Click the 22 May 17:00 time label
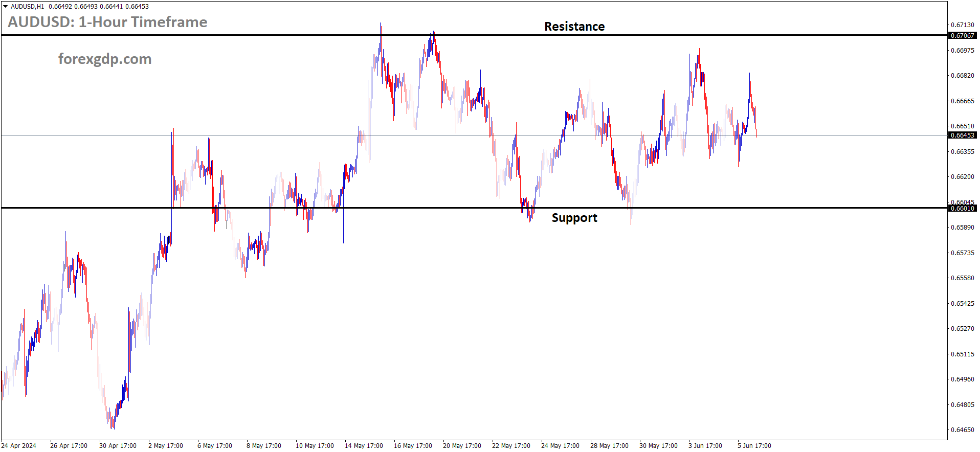This screenshot has height=452, width=980. pos(511,446)
